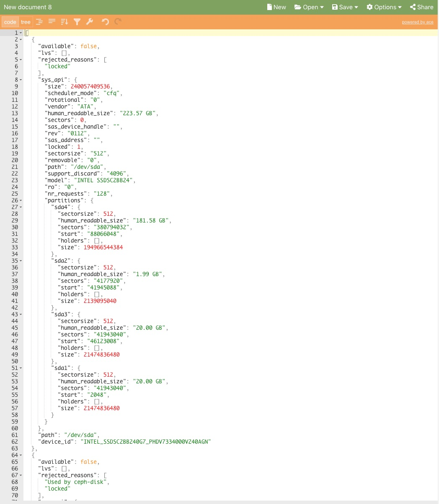Fold the sda4 object at line 27
The width and height of the screenshot is (439, 504).
[x=21, y=207]
